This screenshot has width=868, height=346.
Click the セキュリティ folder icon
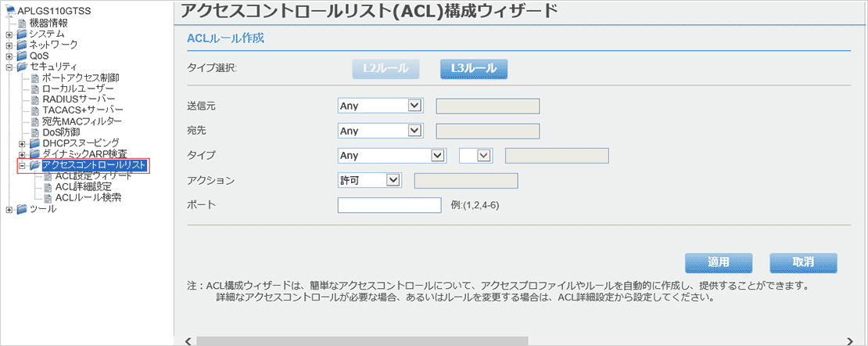click(22, 67)
